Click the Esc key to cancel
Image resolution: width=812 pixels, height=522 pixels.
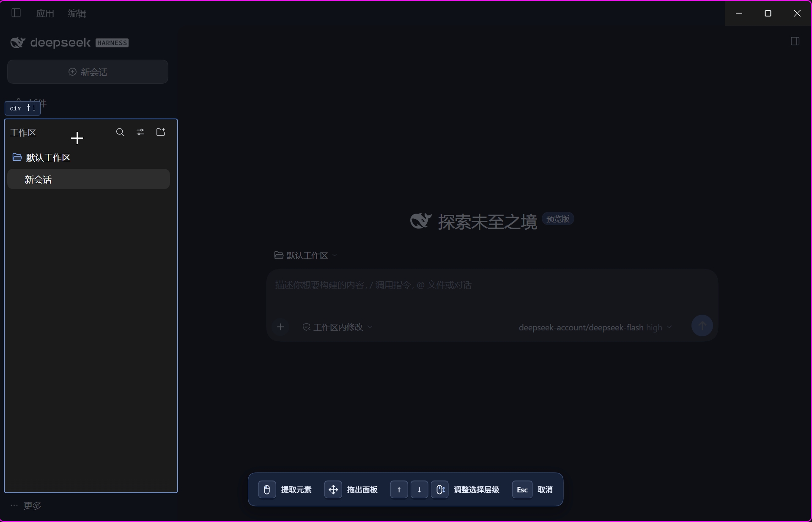[522, 490]
